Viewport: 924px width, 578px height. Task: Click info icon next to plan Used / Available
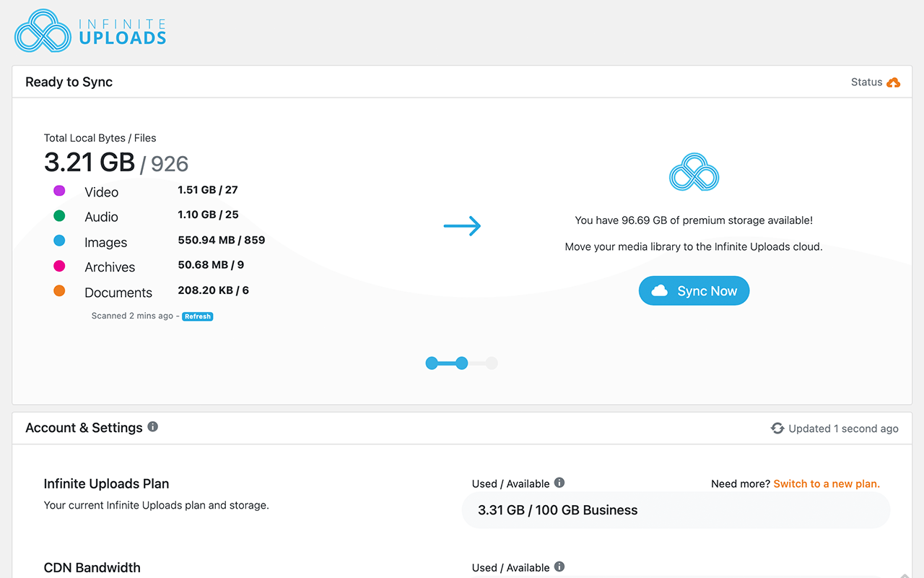tap(559, 483)
